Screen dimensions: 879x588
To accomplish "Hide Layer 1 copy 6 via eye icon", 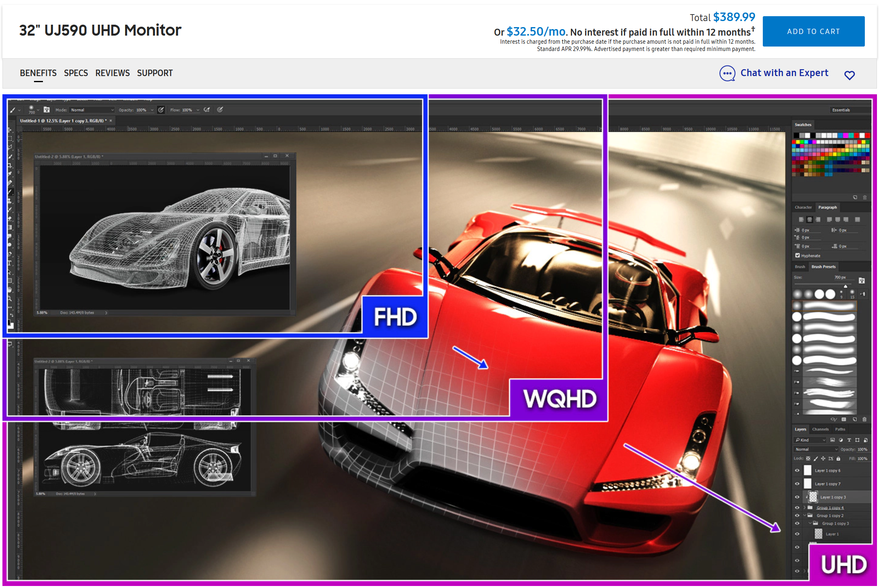I will 797,471.
